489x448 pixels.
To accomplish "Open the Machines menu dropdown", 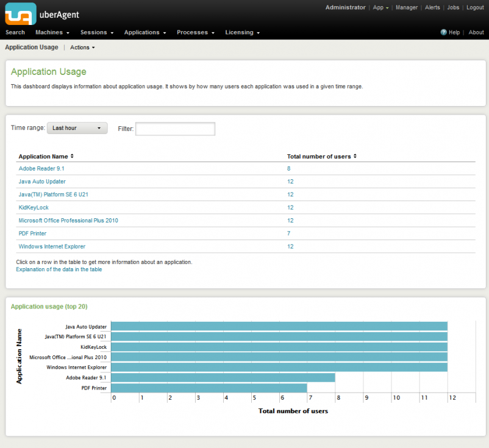I will [51, 32].
